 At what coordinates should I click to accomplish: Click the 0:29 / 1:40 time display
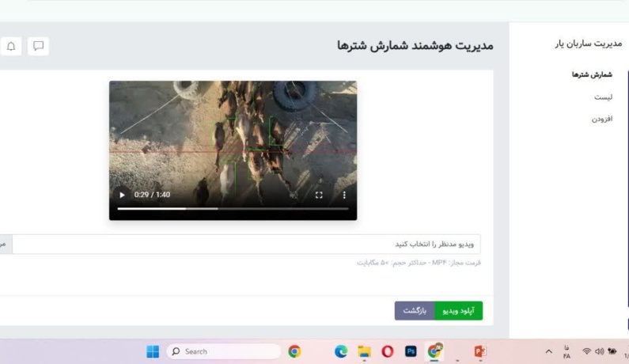point(152,195)
